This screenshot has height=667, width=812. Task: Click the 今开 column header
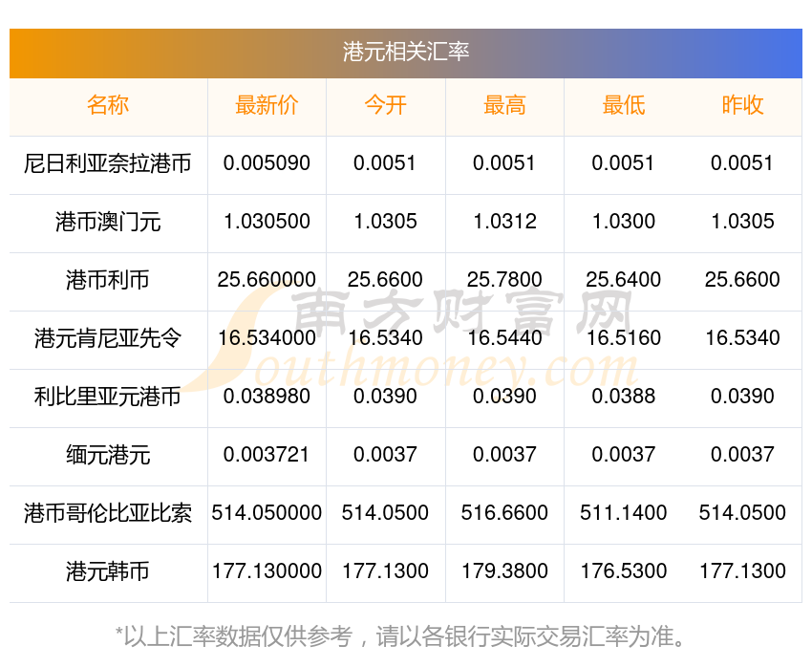[385, 105]
